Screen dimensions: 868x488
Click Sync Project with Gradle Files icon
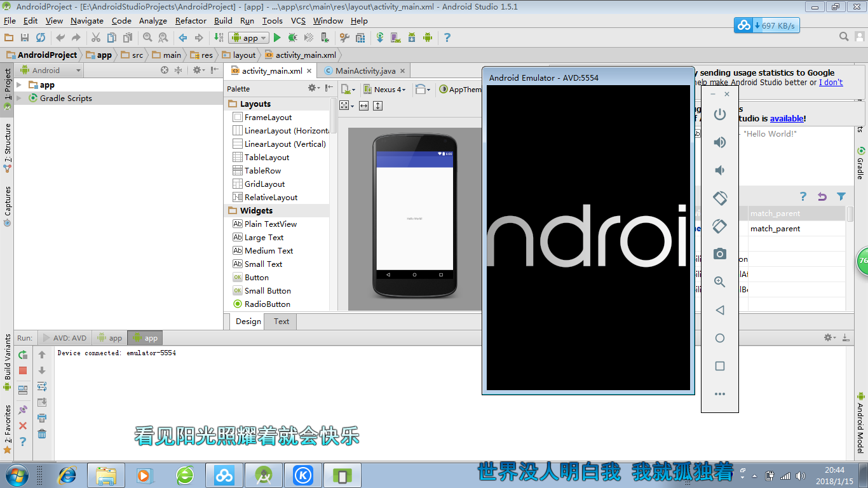tap(380, 37)
